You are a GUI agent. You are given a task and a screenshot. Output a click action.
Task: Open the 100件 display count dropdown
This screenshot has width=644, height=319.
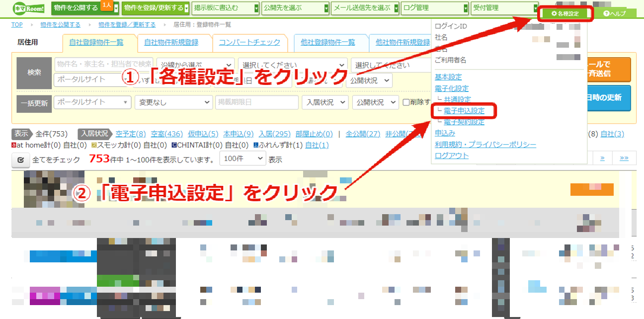[244, 159]
